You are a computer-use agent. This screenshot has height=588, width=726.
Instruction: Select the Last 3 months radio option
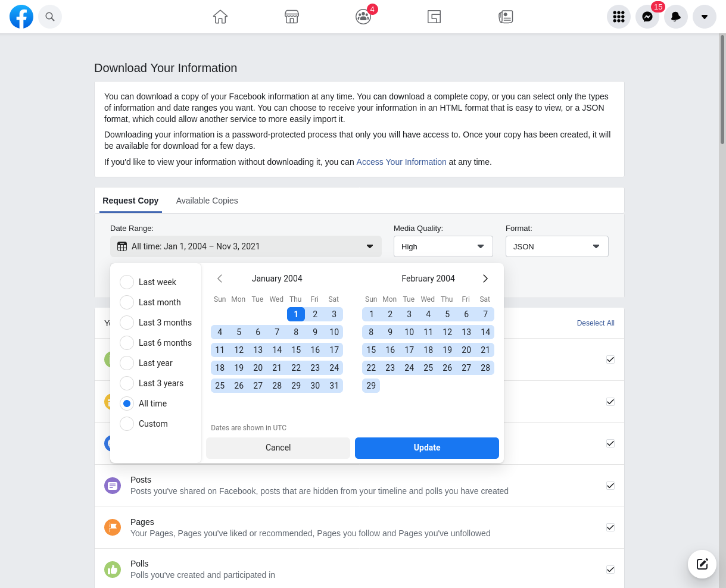tap(127, 323)
